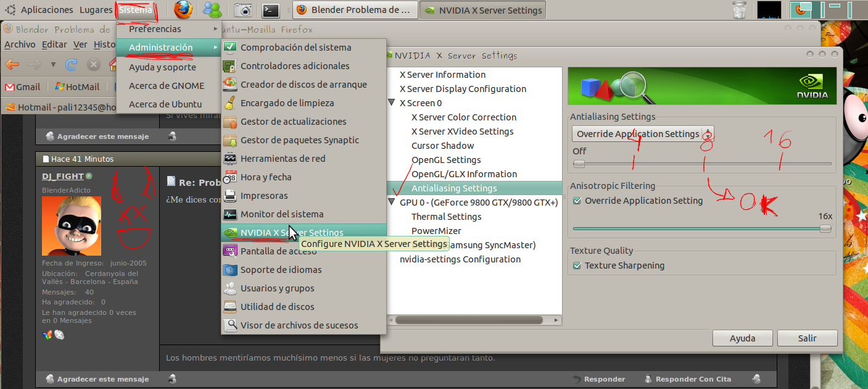Viewport: 868px width, 389px height.
Task: Select X Server Information tree item
Action: coord(442,75)
